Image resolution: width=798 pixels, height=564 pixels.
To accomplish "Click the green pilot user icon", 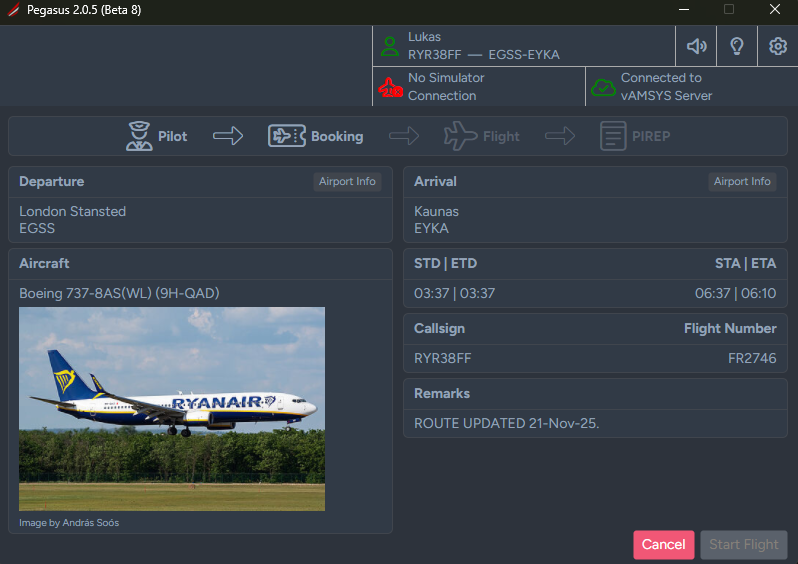I will [x=389, y=46].
